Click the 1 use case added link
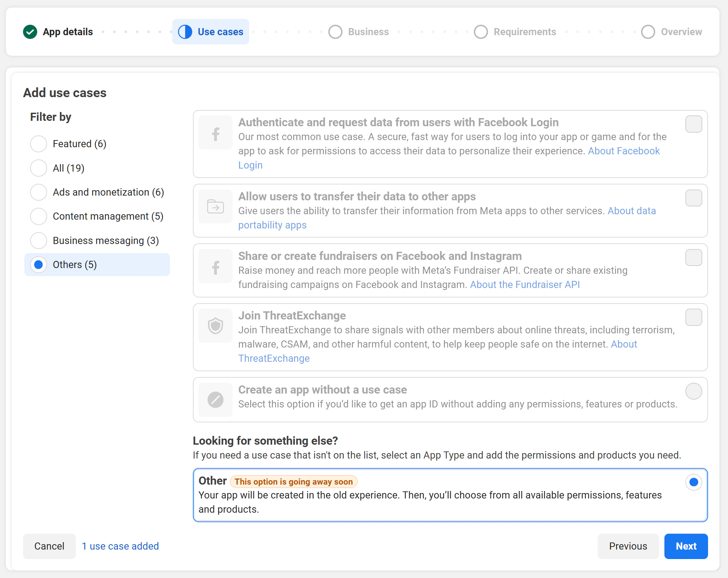The width and height of the screenshot is (728, 578). [x=120, y=546]
